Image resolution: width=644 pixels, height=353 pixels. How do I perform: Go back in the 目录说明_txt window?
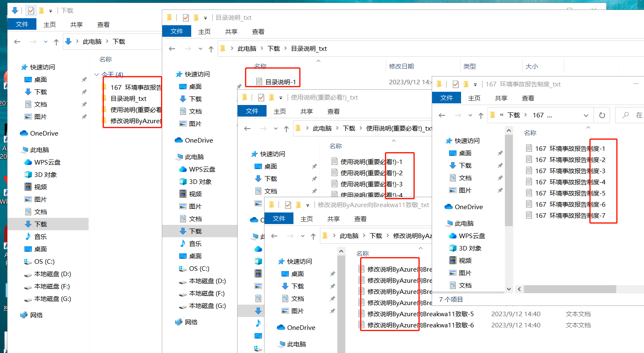(172, 49)
